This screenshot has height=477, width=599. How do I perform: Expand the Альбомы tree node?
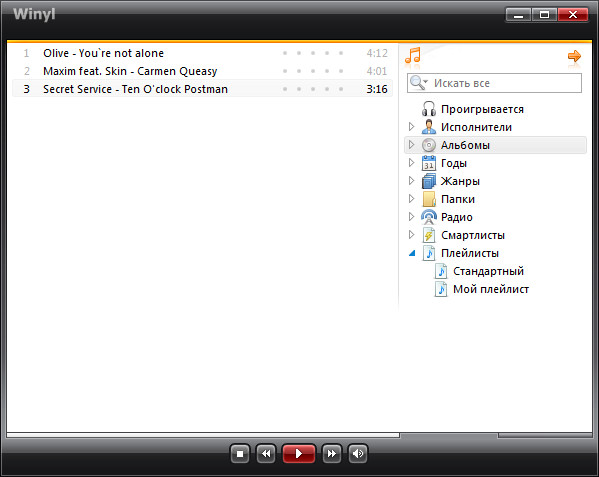(411, 145)
